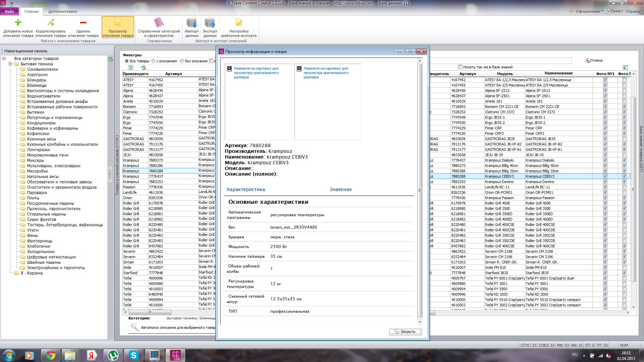
Task: Open the Справка dropdown menu
Action: click(x=634, y=11)
